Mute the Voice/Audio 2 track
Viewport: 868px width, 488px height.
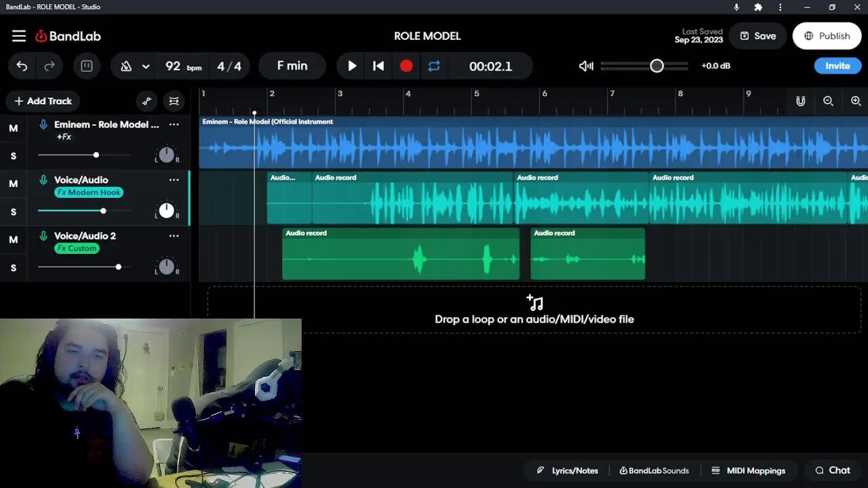coord(13,239)
